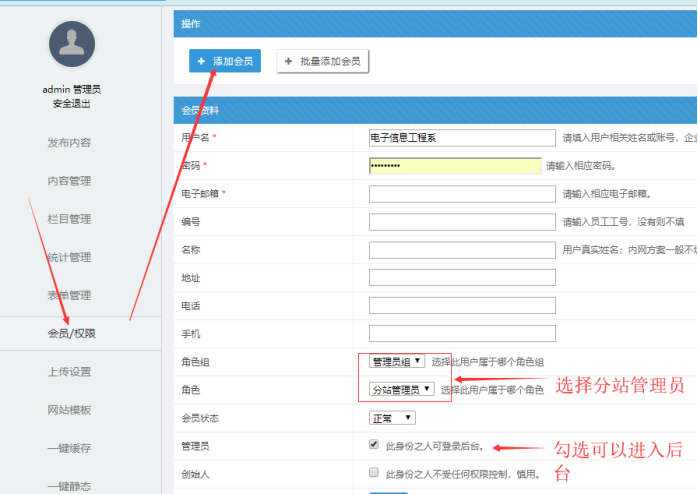Enable the 管理员 backend login checkbox
The height and width of the screenshot is (494, 698).
click(374, 444)
